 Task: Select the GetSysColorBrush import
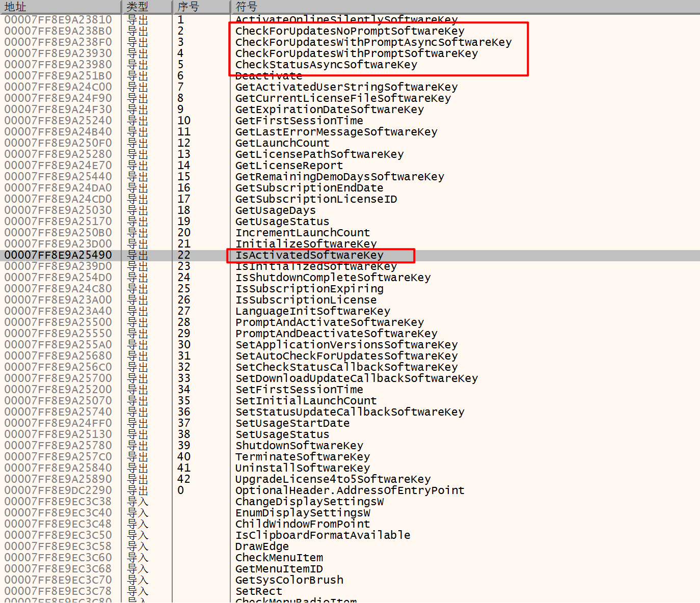pos(289,580)
